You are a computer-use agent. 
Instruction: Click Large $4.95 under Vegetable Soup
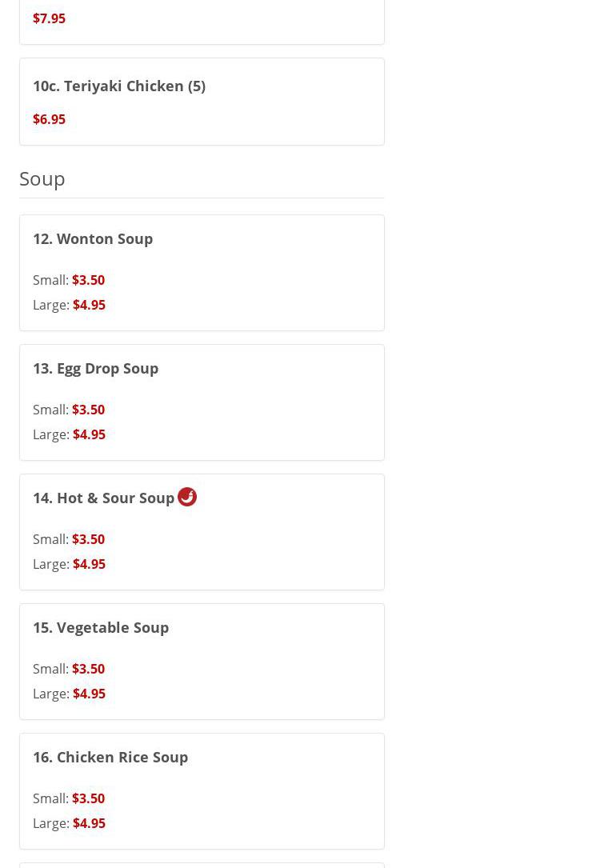69,694
